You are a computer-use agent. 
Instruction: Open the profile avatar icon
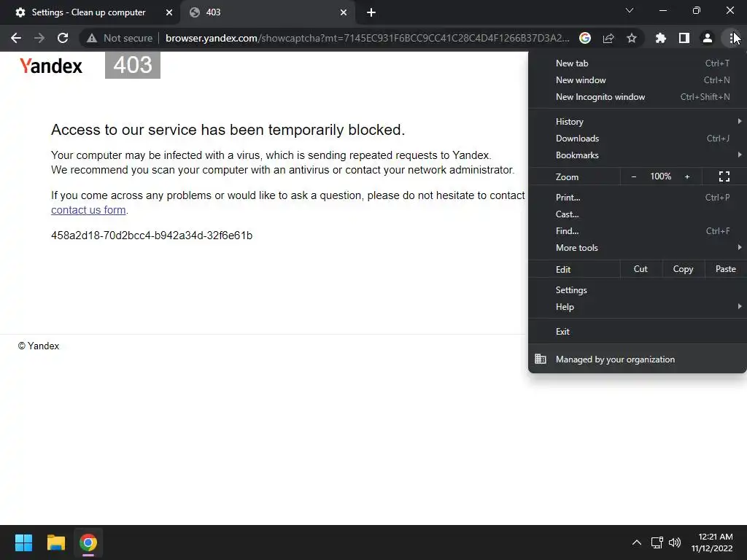(708, 38)
